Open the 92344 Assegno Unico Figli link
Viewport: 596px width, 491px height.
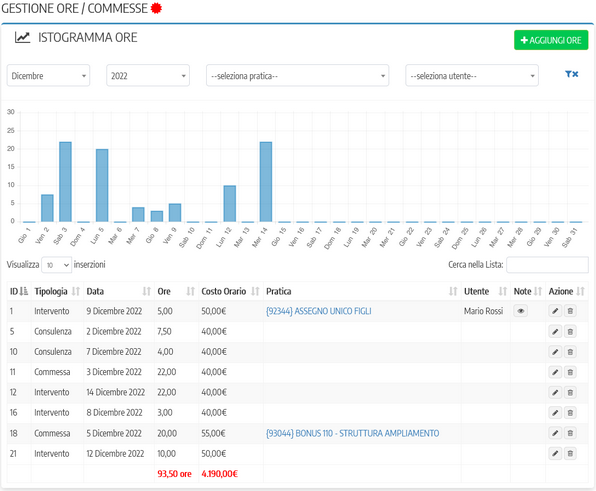(x=319, y=311)
